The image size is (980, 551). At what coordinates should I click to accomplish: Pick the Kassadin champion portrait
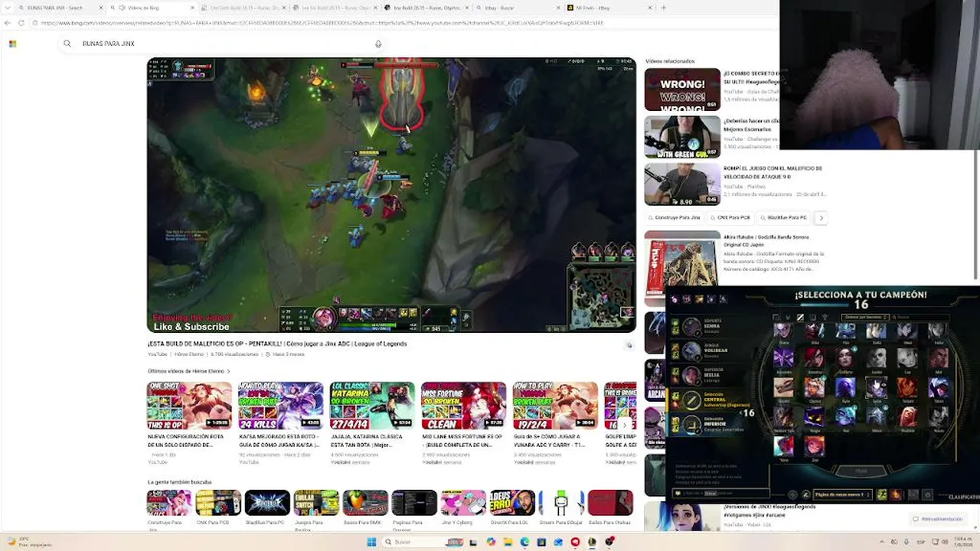(783, 357)
